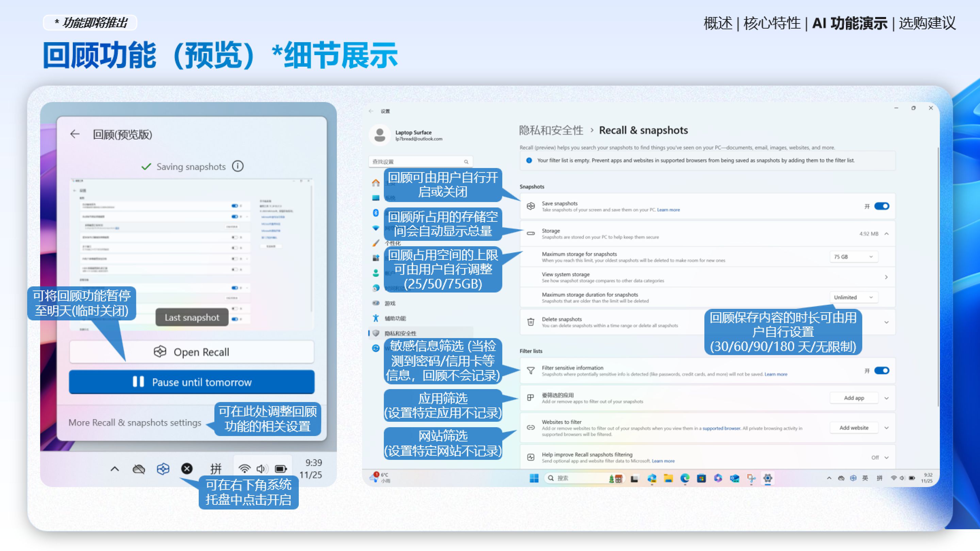Open the 75 GB maximum storage dropdown

854,257
